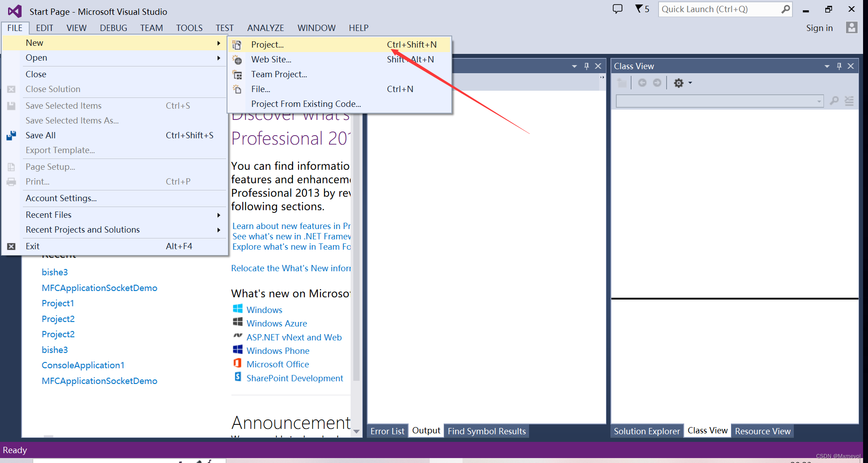This screenshot has width=868, height=463.
Task: Switch to the Error List tab
Action: (387, 431)
